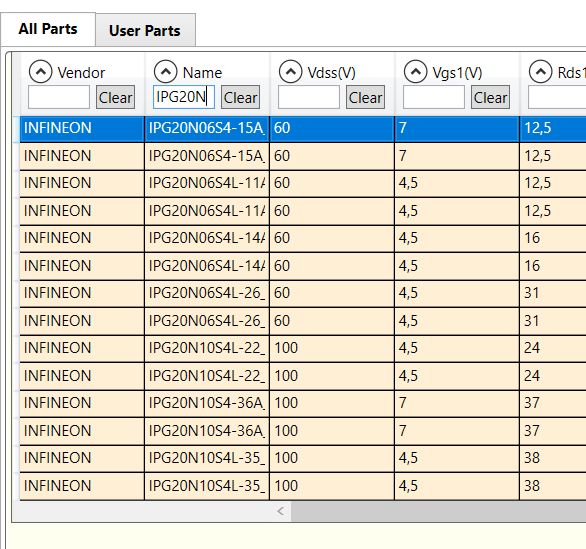Toggle sort order using the Vdss(V) arrow icon
586x549 pixels.
pyautogui.click(x=290, y=72)
